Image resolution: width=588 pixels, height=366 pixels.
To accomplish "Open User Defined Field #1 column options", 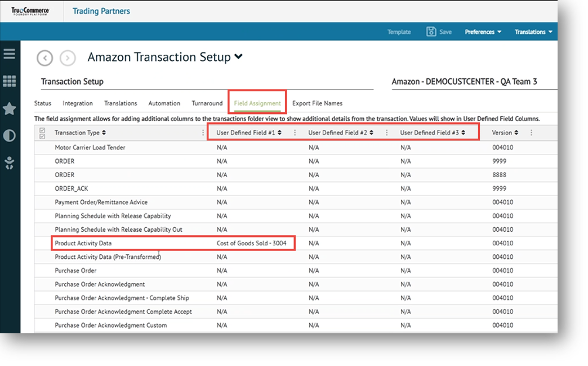I will pos(295,133).
